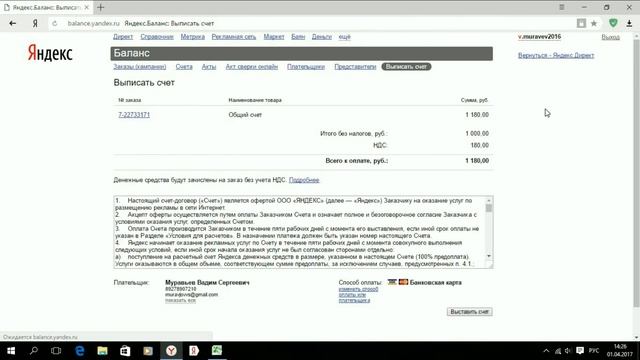Open Task View on taskbar
This screenshot has width=640, height=360.
tap(56, 351)
